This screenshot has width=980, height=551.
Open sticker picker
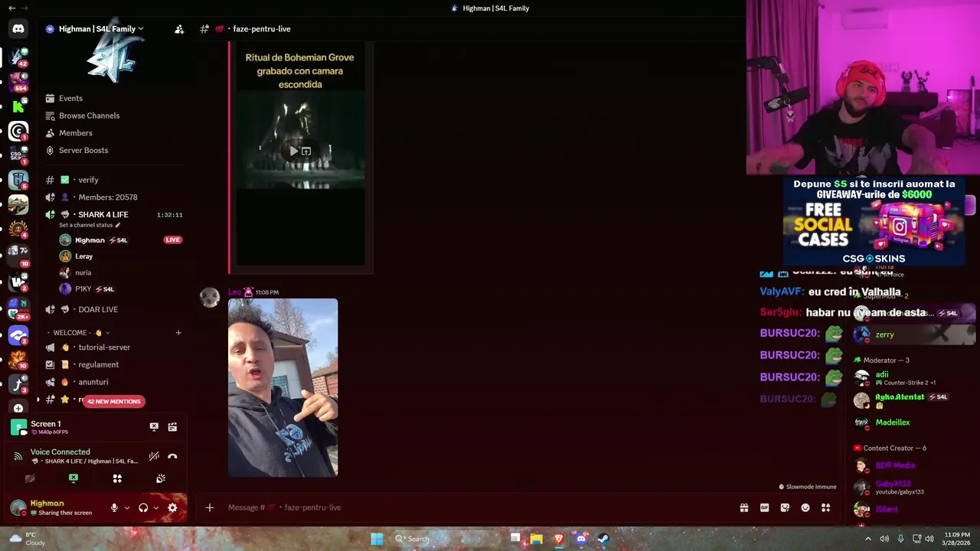[785, 507]
